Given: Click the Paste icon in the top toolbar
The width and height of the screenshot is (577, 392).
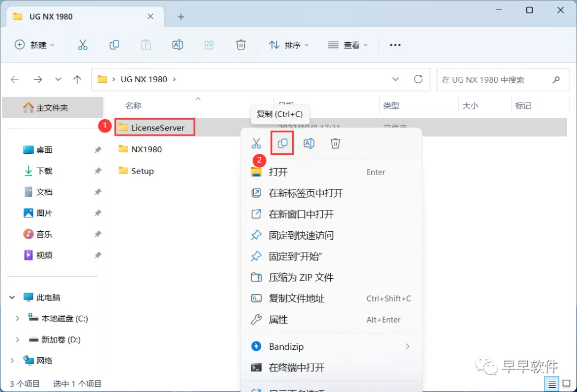Looking at the screenshot, I should 146,45.
